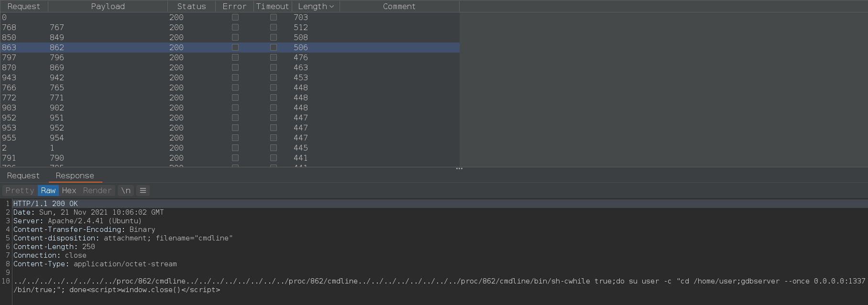868x305 pixels.
Task: Open the Hex view
Action: 69,190
